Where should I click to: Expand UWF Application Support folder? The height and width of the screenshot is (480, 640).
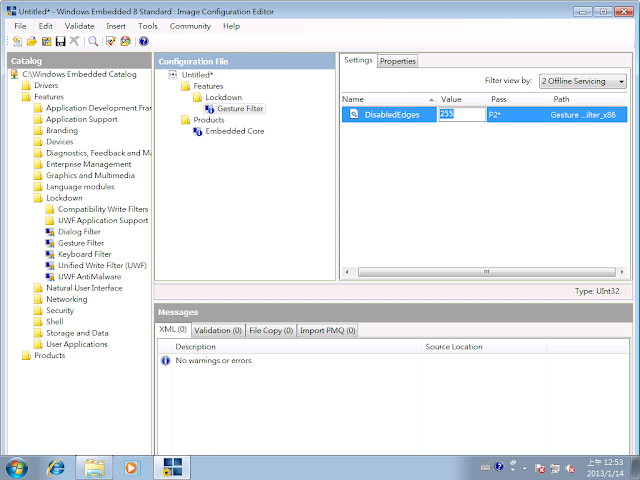[97, 220]
